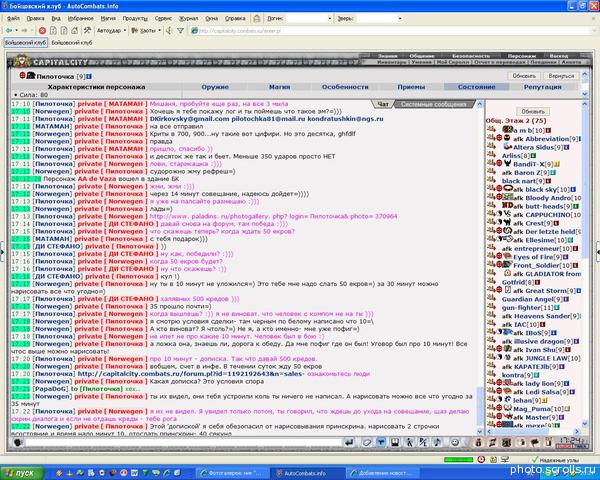The width and height of the screenshot is (600, 480).
Task: Click the user list bottom scroll arrow
Action: point(585,424)
